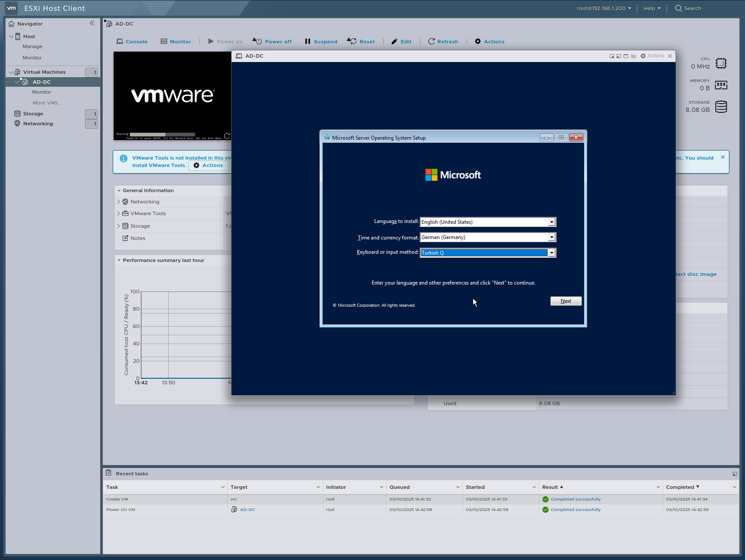Open the AD-DC link in Recent tasks
Viewport: 745px width, 560px height.
[247, 510]
